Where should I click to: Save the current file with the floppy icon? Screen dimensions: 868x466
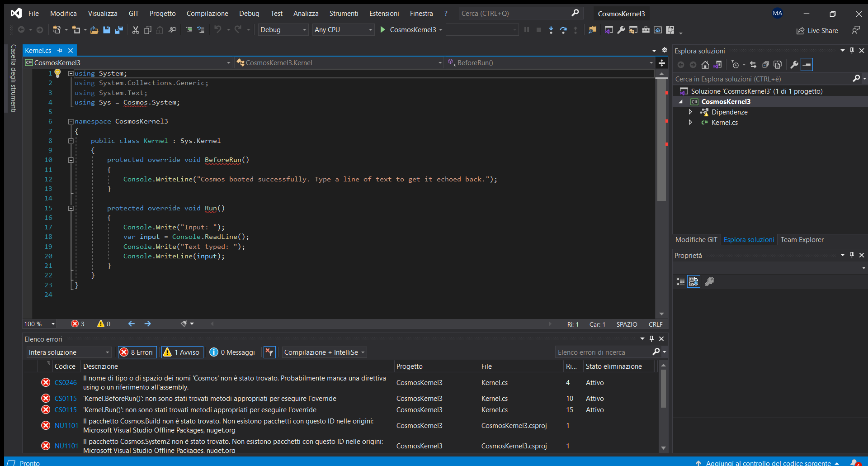(x=107, y=30)
